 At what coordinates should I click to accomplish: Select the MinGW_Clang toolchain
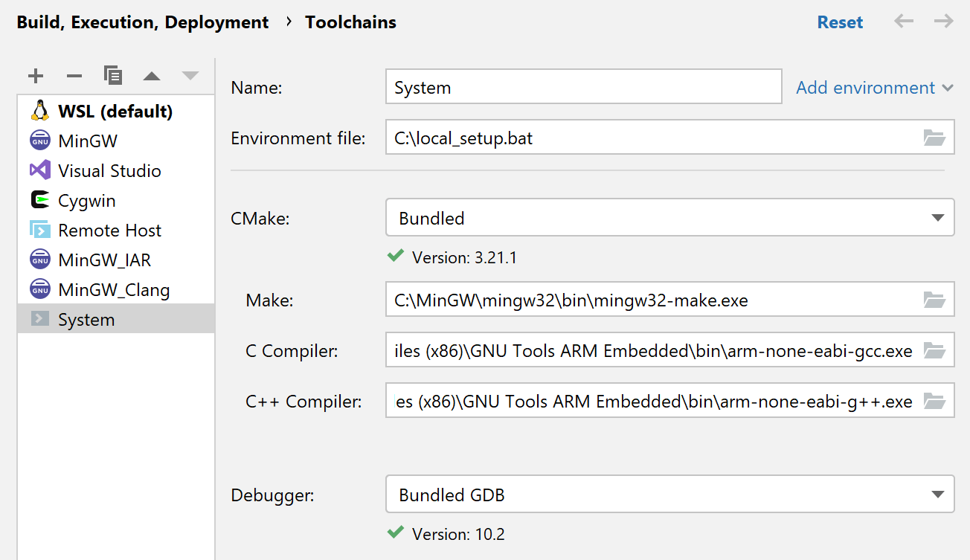(x=112, y=289)
